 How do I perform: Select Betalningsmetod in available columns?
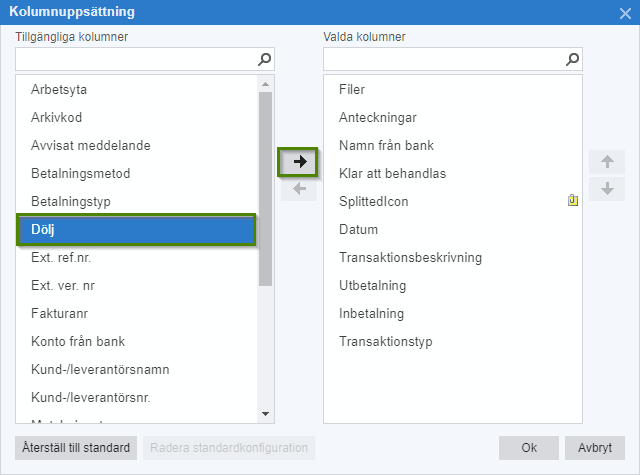[x=80, y=174]
